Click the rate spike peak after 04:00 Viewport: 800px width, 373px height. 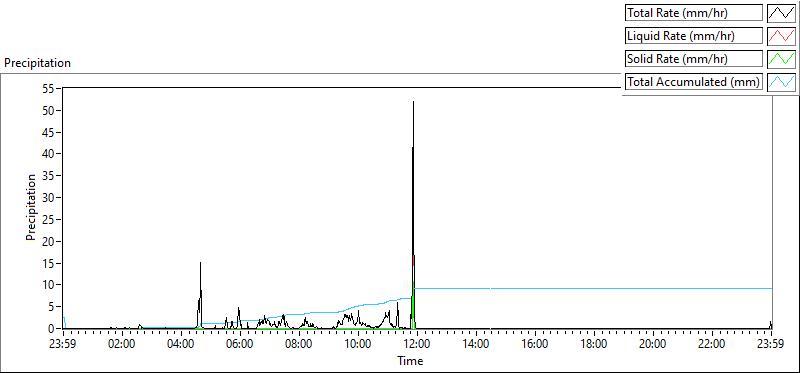pos(201,263)
